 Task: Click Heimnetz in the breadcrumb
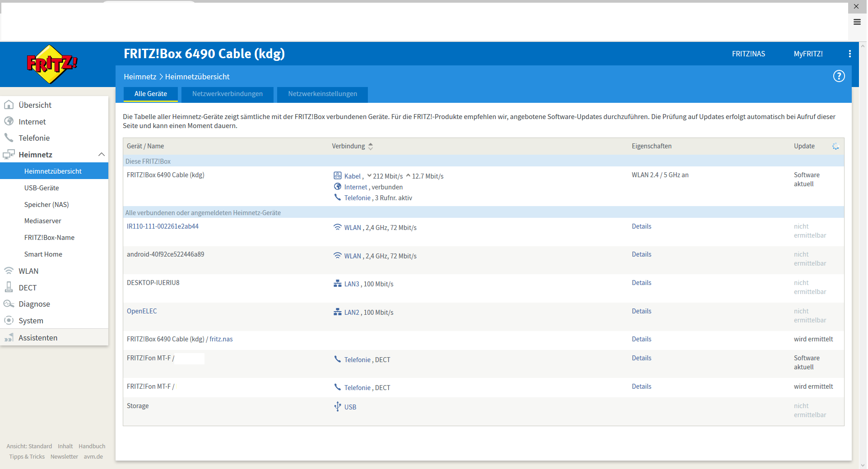pyautogui.click(x=140, y=77)
